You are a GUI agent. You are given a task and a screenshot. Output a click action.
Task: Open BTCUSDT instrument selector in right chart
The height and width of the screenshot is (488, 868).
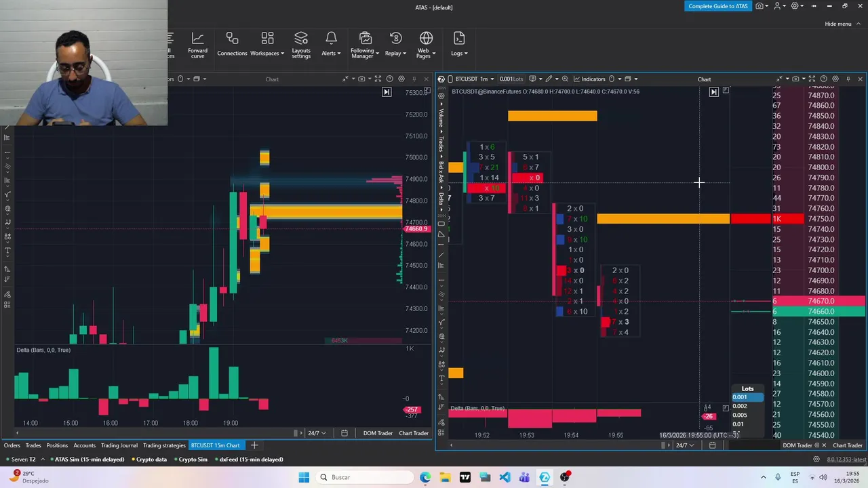point(467,79)
